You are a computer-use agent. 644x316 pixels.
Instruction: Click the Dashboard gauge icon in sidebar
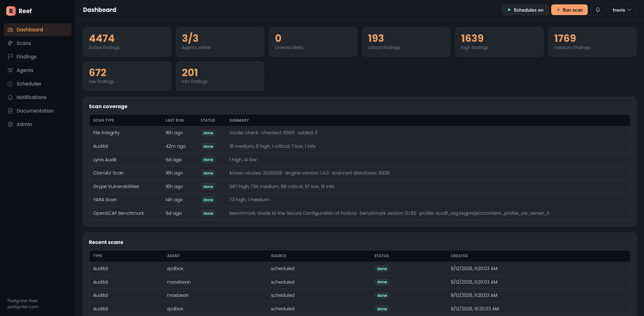[10, 30]
